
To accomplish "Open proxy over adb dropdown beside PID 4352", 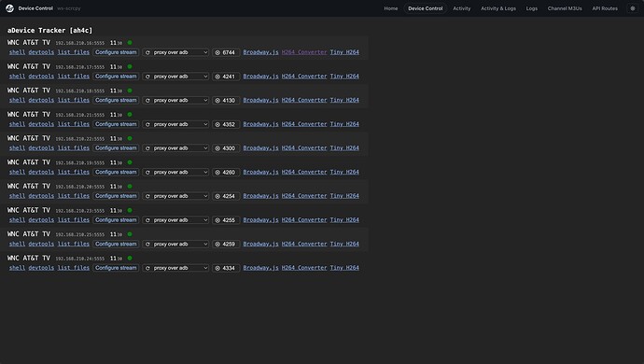I will (175, 124).
